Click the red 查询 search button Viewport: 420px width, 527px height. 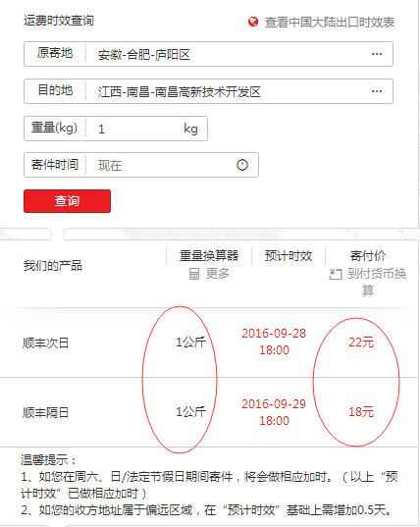(x=67, y=201)
